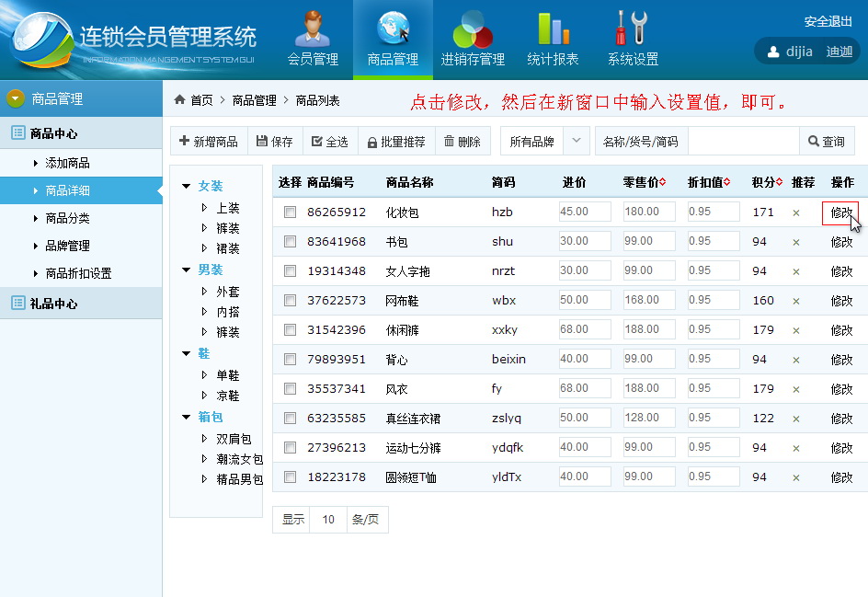868x597 pixels.
Task: Toggle recommend × mark for 风衣
Action: [x=796, y=389]
